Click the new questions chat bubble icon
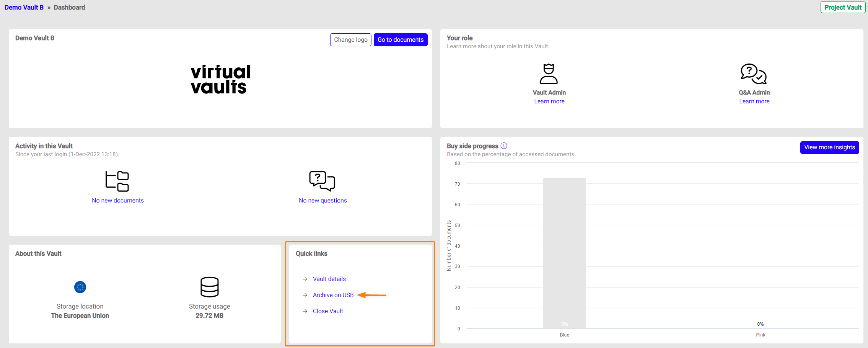868x348 pixels. coord(322,181)
